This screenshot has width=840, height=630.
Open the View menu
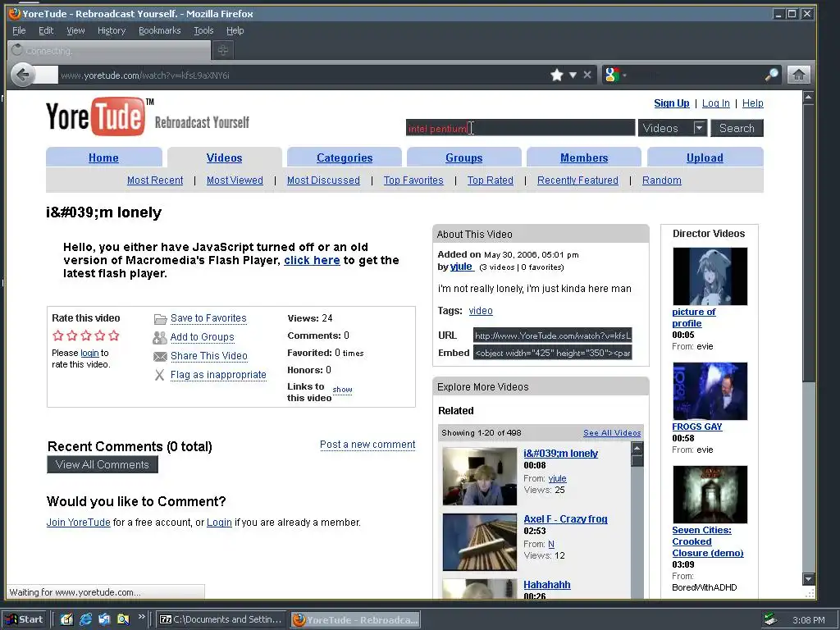click(75, 30)
